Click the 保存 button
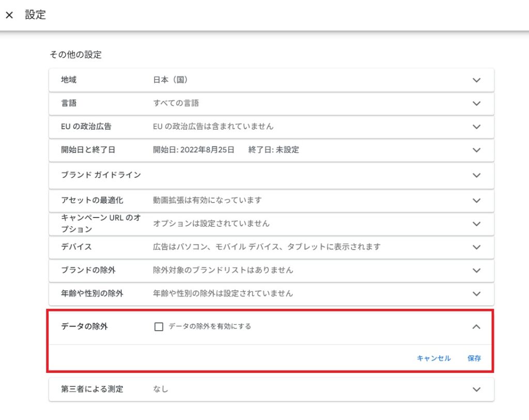This screenshot has width=529, height=420. coord(474,358)
